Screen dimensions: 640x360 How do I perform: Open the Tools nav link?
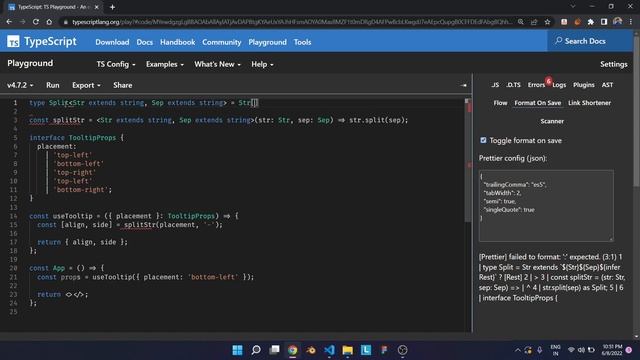302,42
